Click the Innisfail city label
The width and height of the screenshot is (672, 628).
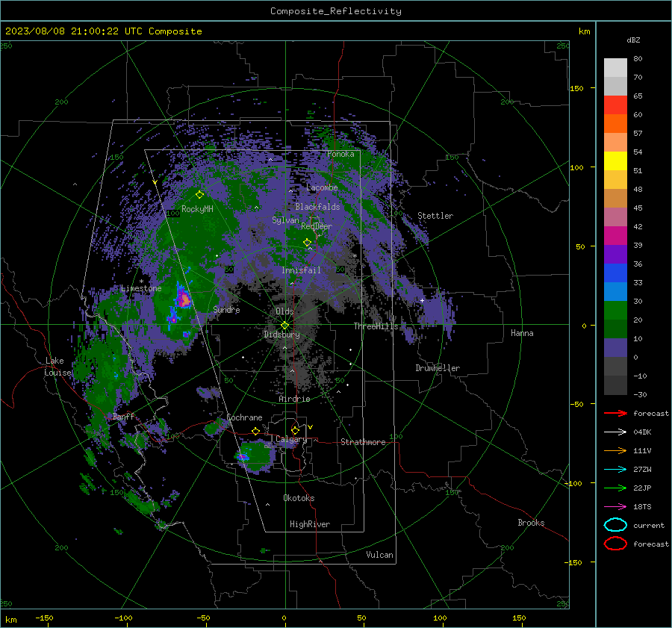[x=301, y=270]
